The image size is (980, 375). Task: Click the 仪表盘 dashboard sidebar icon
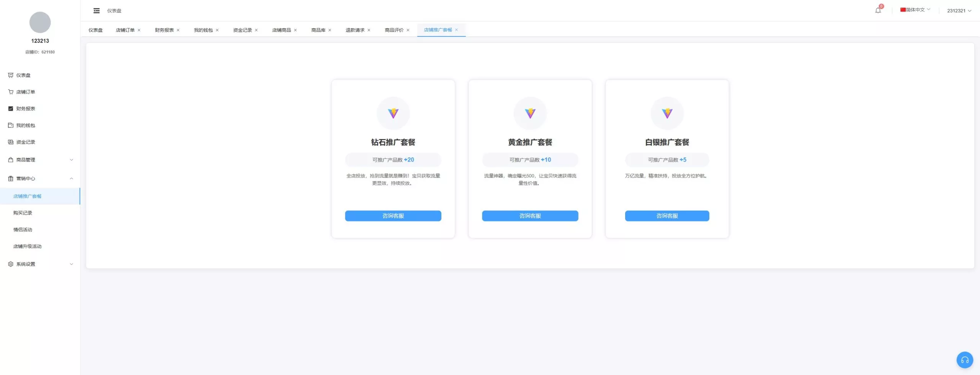(11, 75)
